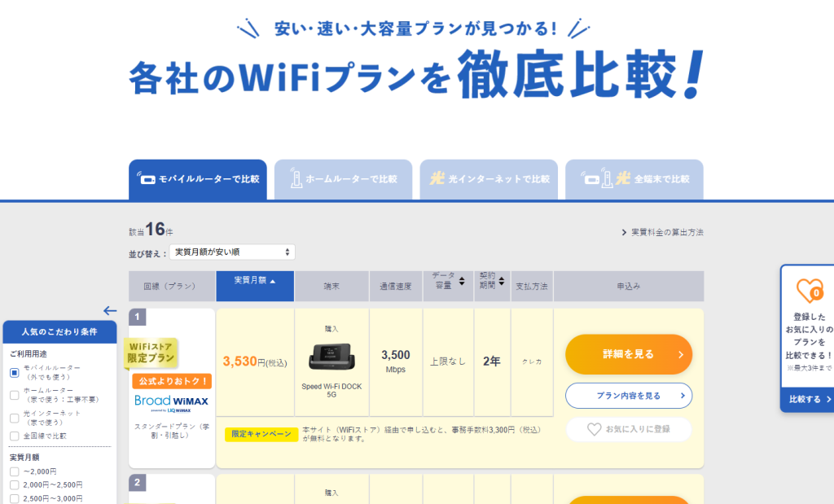Click the heart icon beside お気に入りに登録
The height and width of the screenshot is (504, 834).
click(x=595, y=429)
